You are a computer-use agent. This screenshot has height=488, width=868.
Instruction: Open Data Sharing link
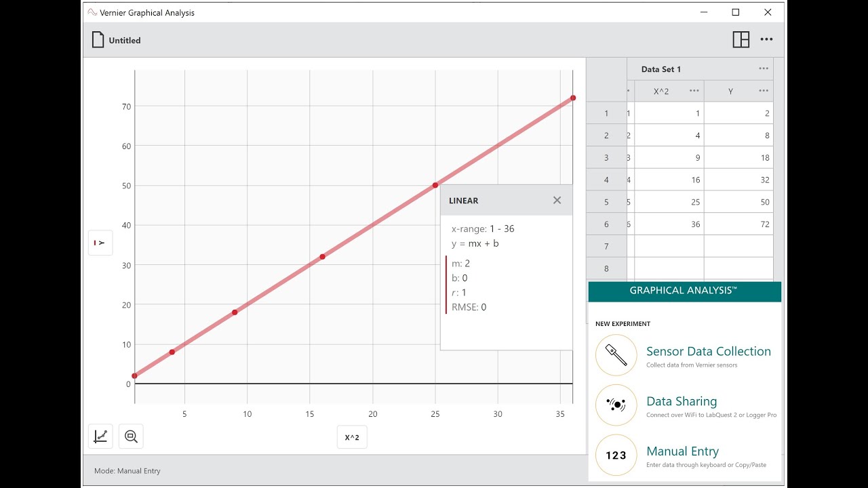[x=682, y=401]
